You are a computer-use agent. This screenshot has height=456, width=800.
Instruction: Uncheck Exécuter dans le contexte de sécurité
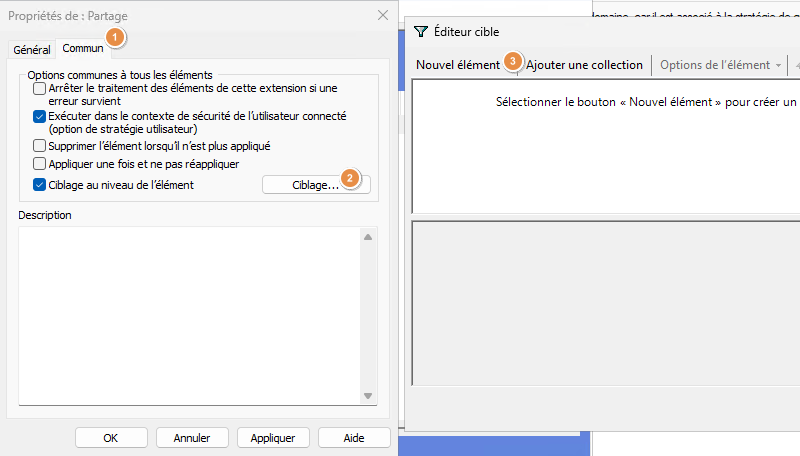[39, 117]
